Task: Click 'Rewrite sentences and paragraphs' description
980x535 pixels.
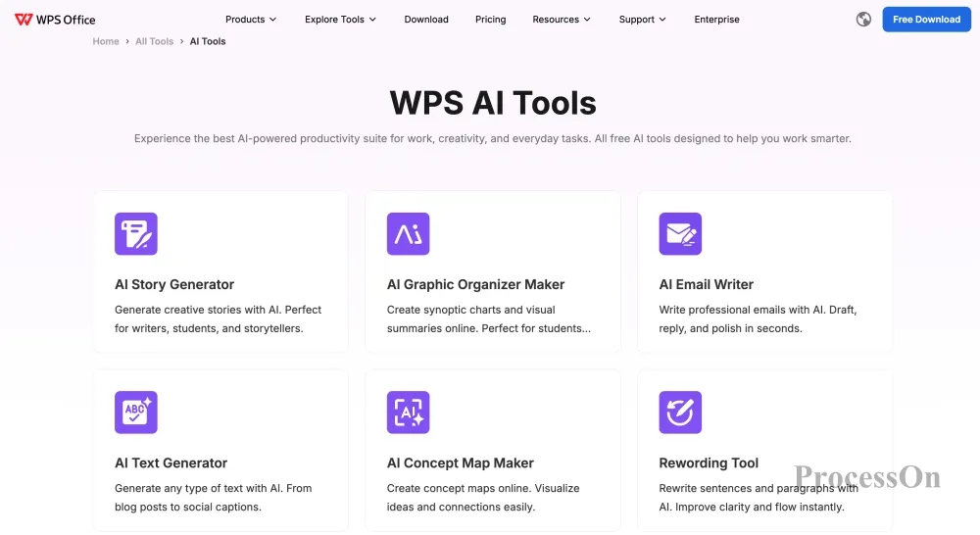Action: [x=759, y=498]
